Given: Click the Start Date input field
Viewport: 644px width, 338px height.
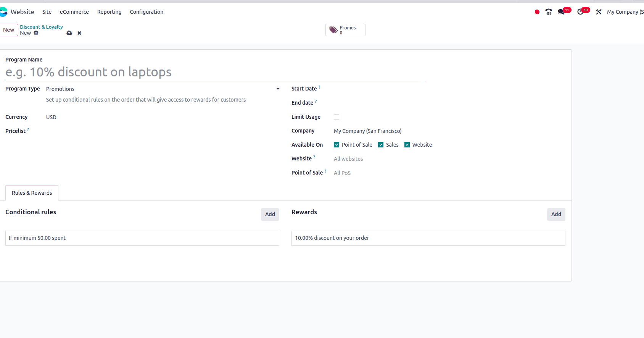Looking at the screenshot, I should point(450,89).
